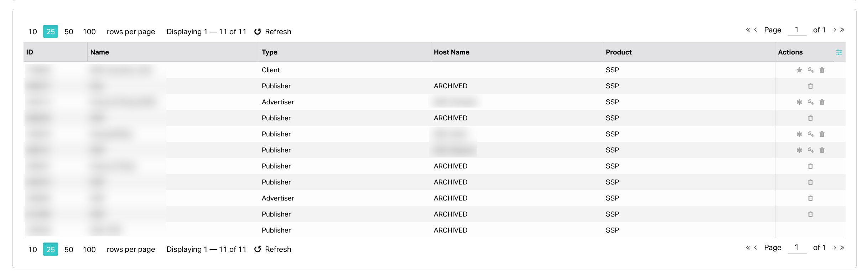Click the top Page number input field
The image size is (868, 276).
[797, 30]
